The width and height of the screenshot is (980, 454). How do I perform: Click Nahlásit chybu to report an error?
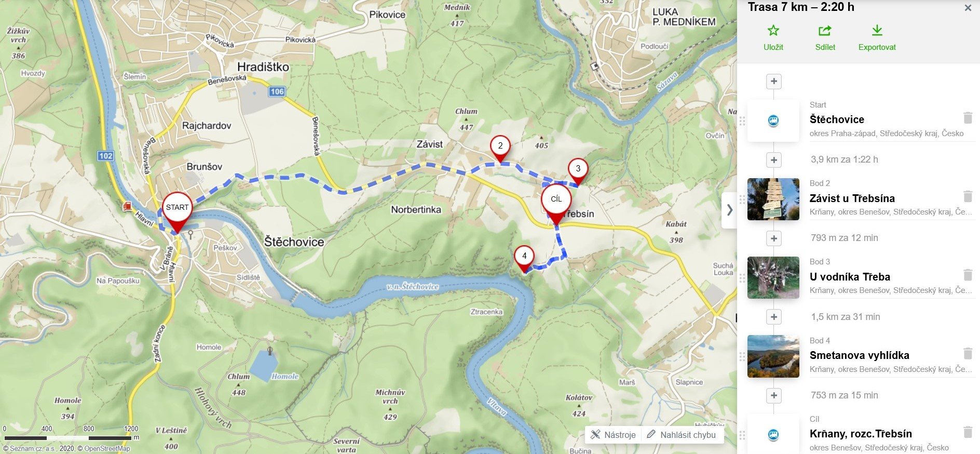(x=682, y=435)
